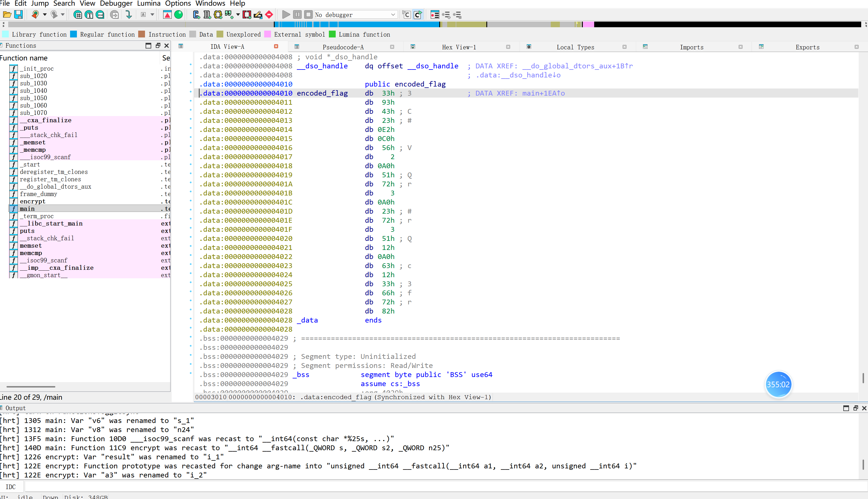Open the Lumina menu
The width and height of the screenshot is (868, 499).
pos(148,3)
